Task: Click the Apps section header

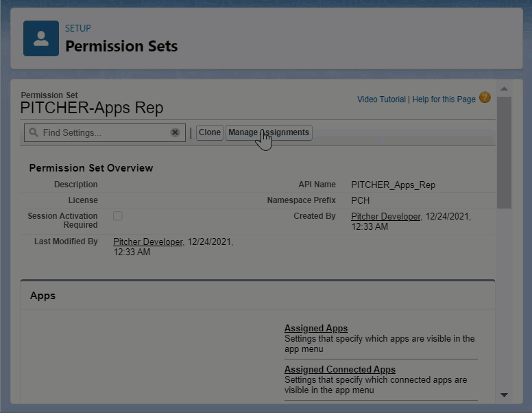Action: click(43, 296)
